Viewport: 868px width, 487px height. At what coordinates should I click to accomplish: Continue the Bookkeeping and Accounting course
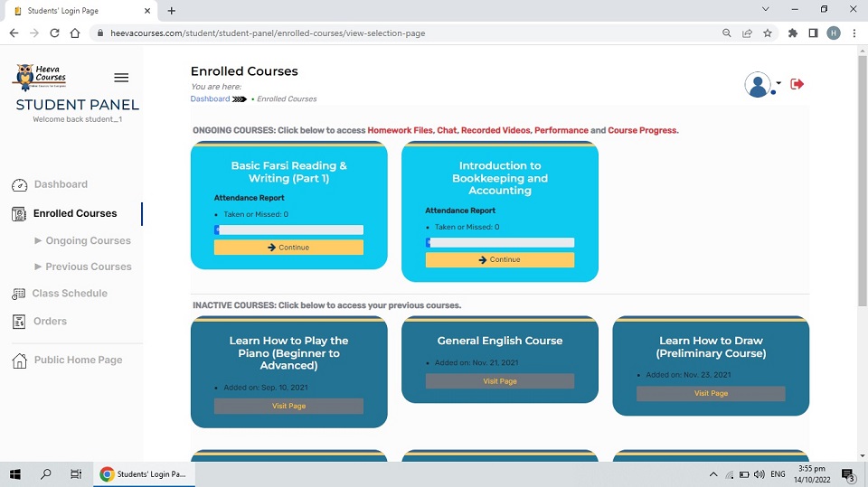pyautogui.click(x=500, y=259)
